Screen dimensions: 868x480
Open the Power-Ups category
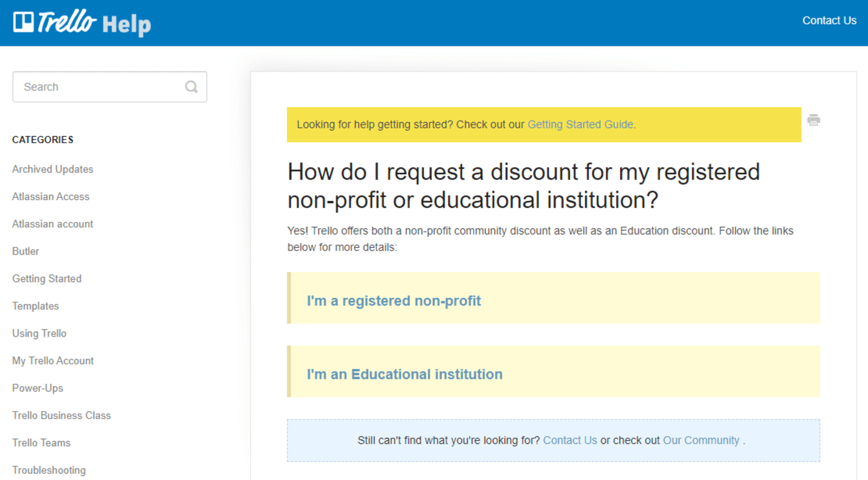tap(37, 388)
